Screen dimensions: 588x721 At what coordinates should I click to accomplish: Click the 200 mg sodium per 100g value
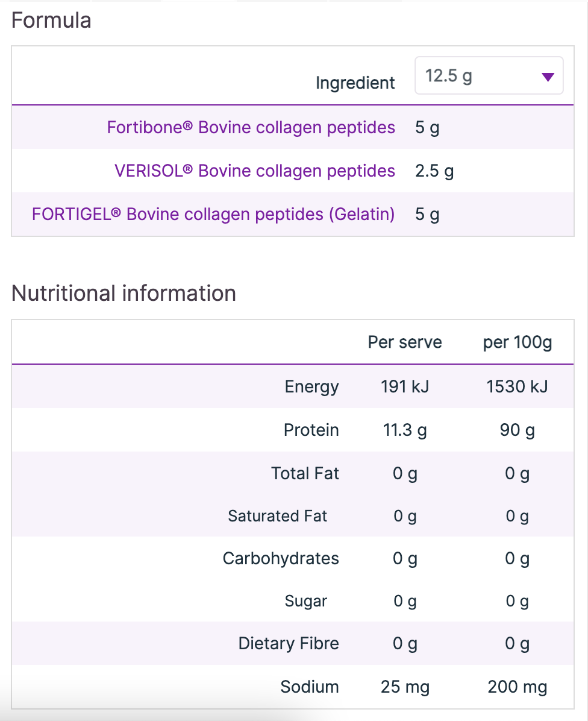pos(517,687)
